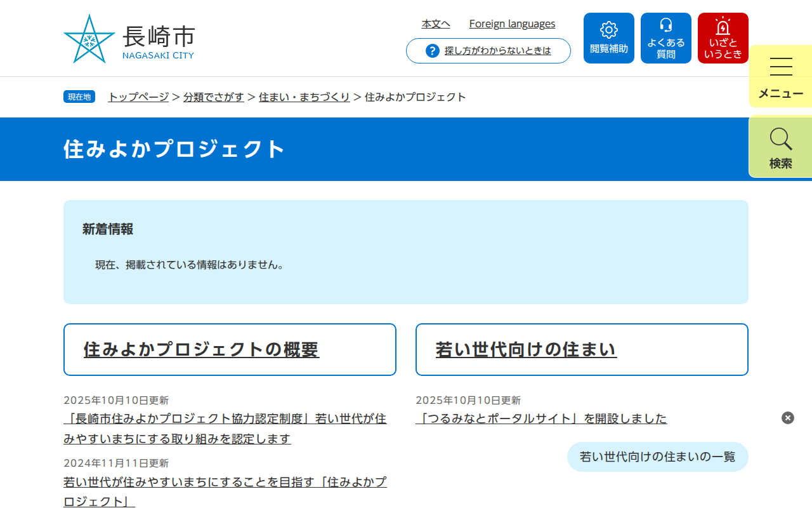
Task: Open 若い世代向けの住まい heading link
Action: point(527,349)
